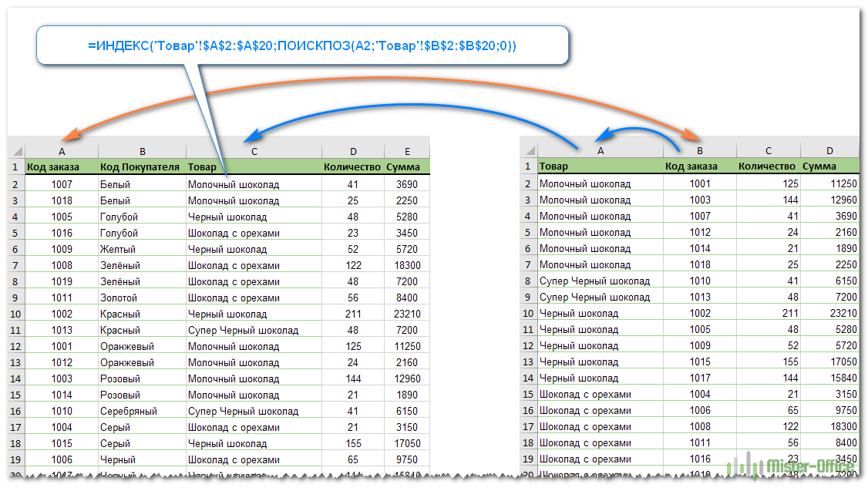868x491 pixels.
Task: Select column C header in the right table
Action: pyautogui.click(x=769, y=150)
